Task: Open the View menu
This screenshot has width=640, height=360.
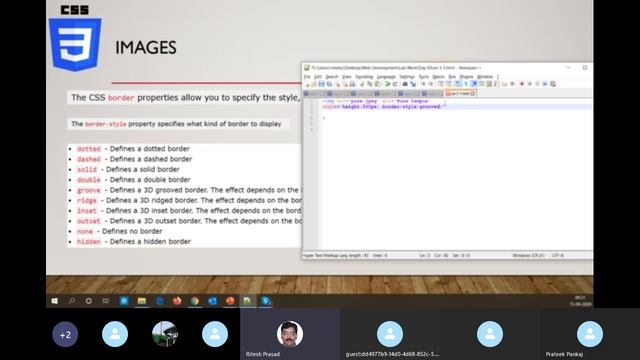Action: (347, 77)
